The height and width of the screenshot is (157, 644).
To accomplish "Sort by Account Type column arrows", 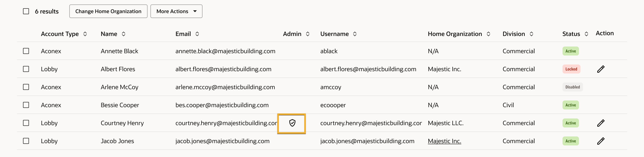I will point(85,34).
